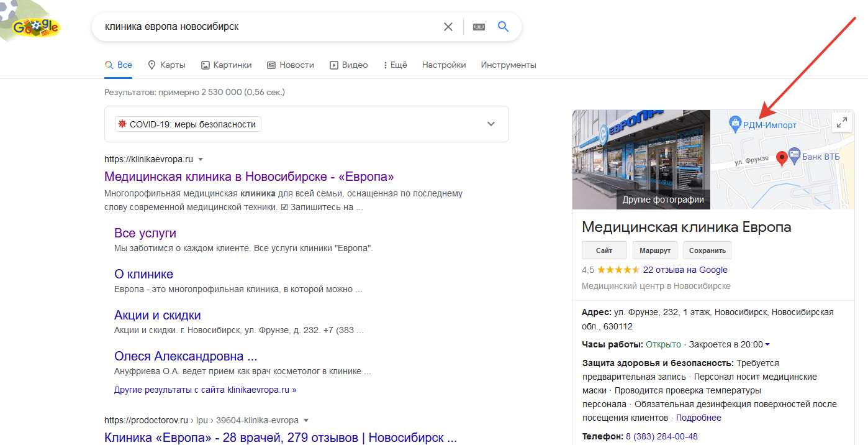Expand the map with fullscreen arrows icon
868x445 pixels.
click(842, 122)
